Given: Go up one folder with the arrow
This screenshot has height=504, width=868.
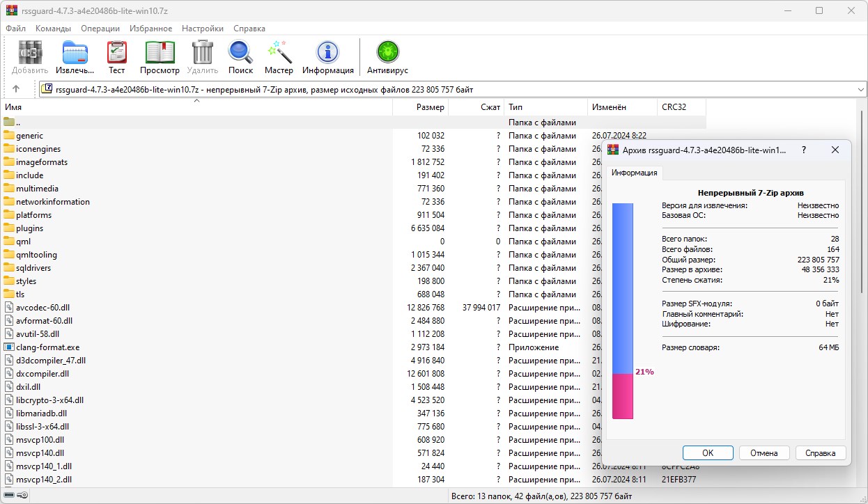Looking at the screenshot, I should pyautogui.click(x=16, y=89).
